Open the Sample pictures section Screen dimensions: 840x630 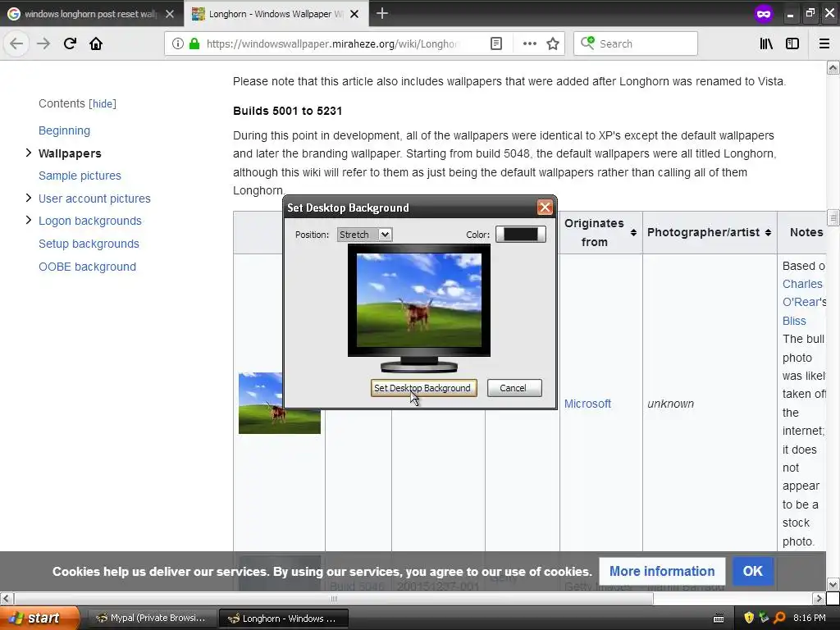click(80, 176)
